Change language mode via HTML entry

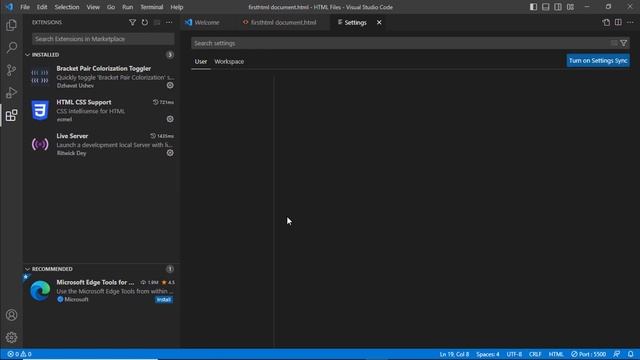pyautogui.click(x=556, y=354)
